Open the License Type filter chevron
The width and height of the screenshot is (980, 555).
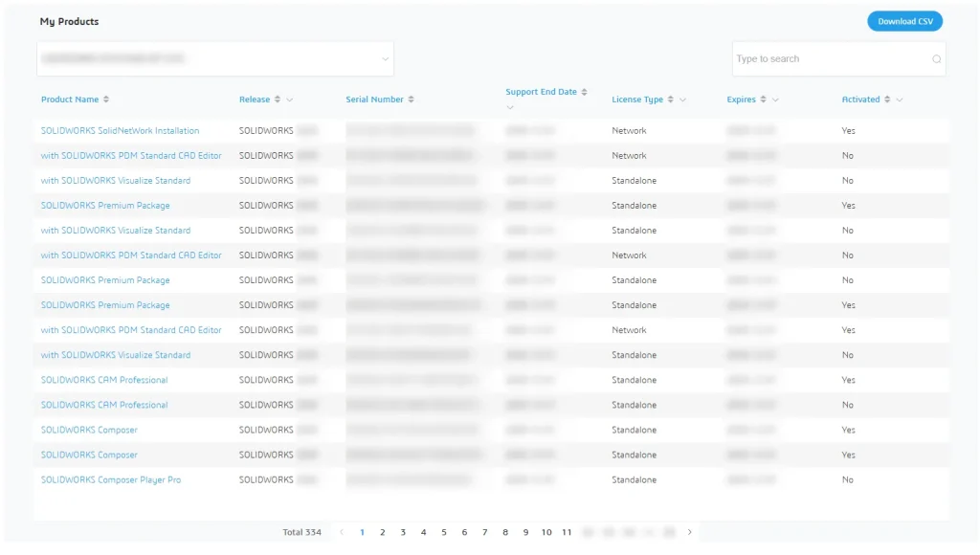pyautogui.click(x=683, y=100)
